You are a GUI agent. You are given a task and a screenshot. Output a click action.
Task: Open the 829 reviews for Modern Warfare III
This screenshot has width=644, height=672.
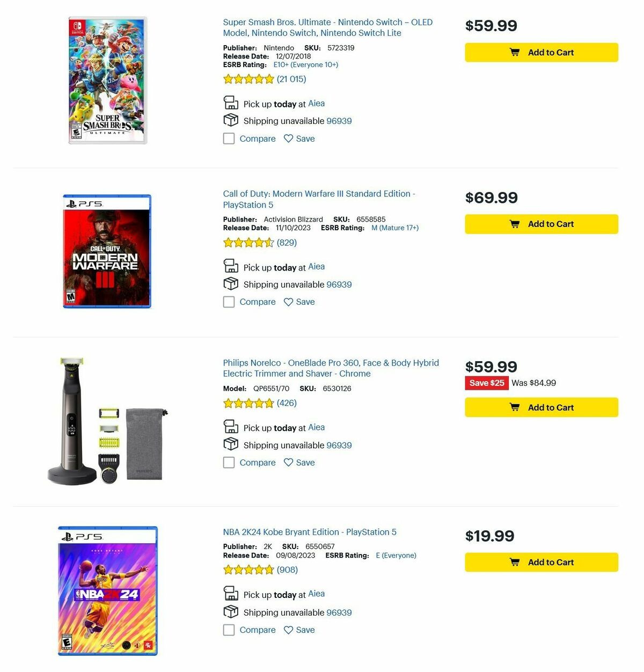pyautogui.click(x=288, y=243)
